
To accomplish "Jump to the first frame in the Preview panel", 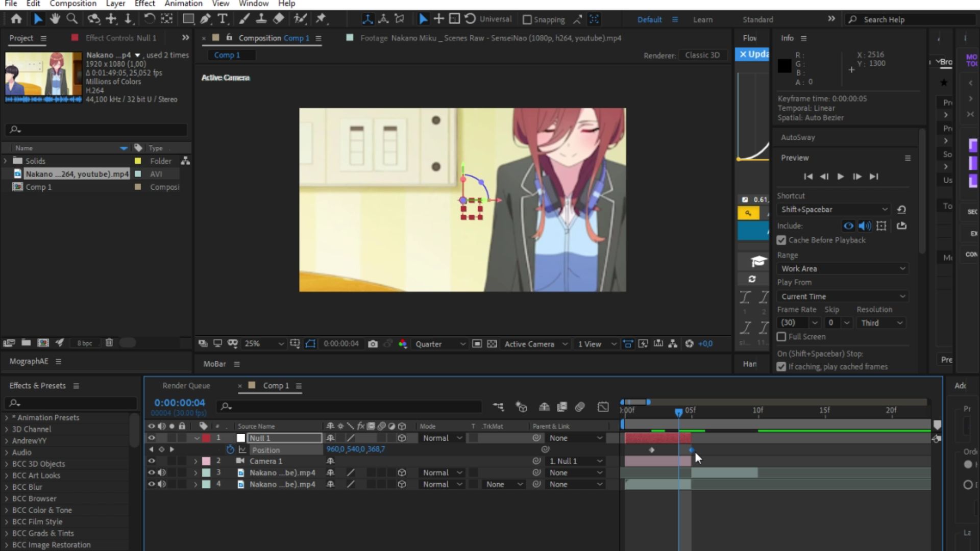I will coord(808,177).
